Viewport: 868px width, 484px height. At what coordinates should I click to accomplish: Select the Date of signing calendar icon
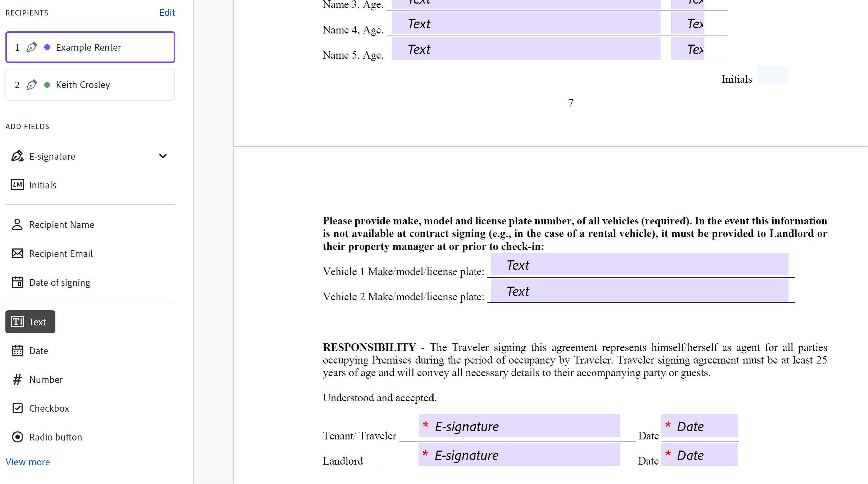click(x=17, y=282)
